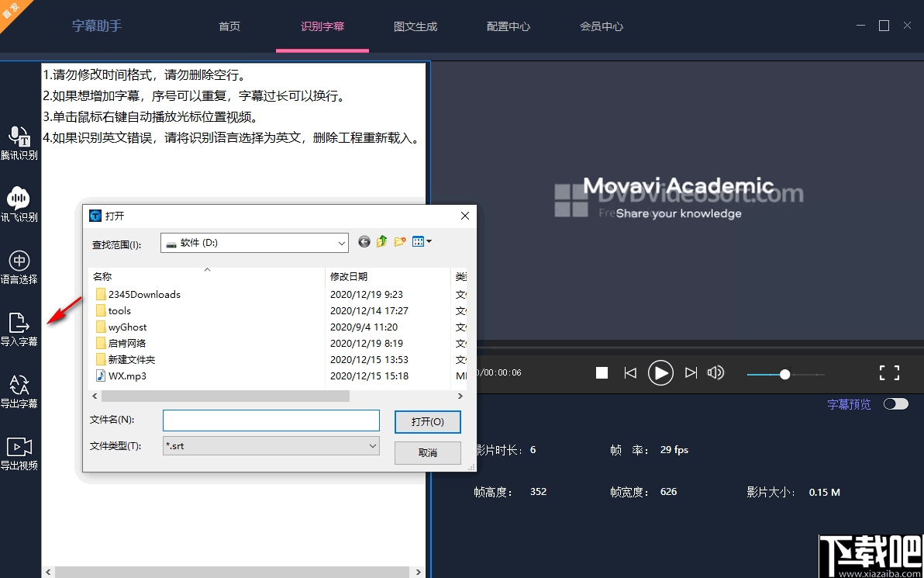
Task: Create a new folder in dialog
Action: click(400, 241)
